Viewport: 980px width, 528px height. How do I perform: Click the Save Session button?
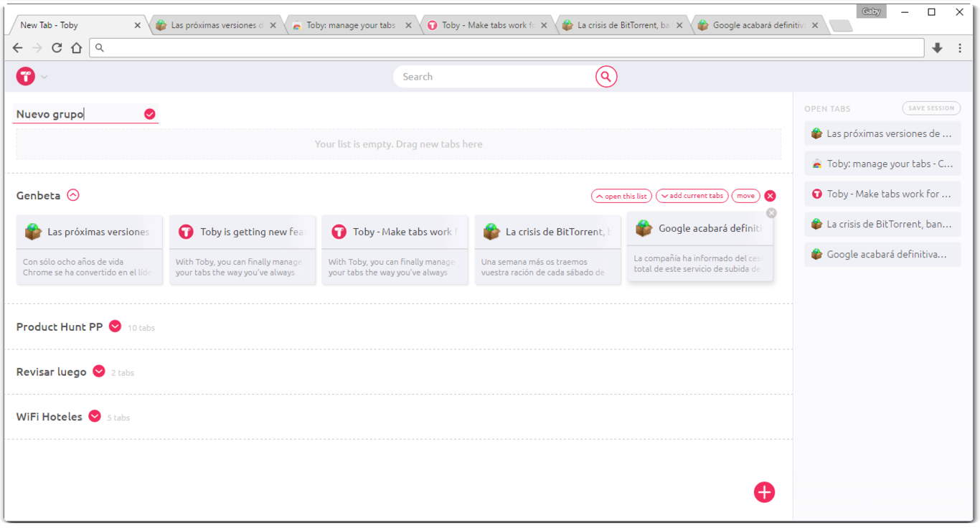point(931,108)
